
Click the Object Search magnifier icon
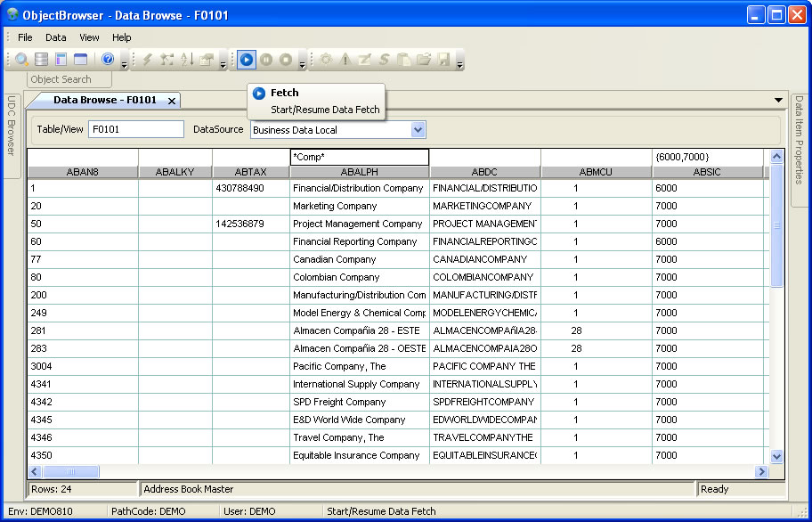pyautogui.click(x=22, y=60)
